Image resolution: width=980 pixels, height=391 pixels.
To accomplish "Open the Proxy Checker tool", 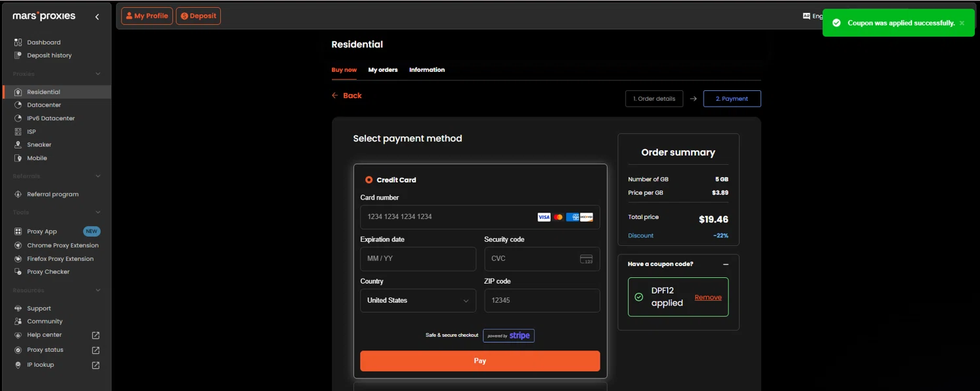I will click(48, 272).
